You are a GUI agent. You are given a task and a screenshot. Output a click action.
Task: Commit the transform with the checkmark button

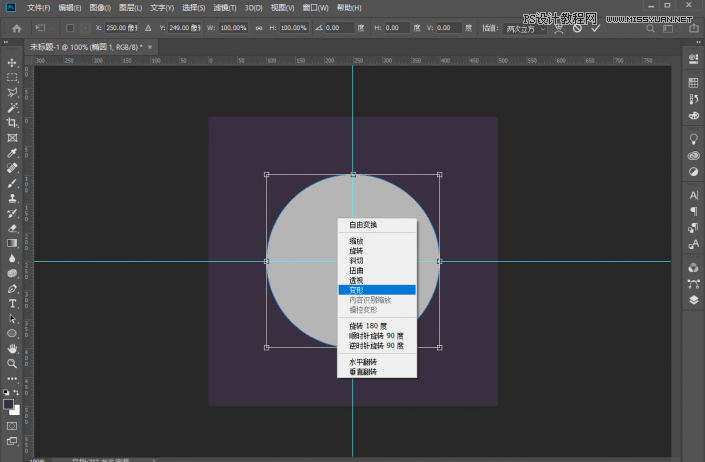click(x=596, y=28)
